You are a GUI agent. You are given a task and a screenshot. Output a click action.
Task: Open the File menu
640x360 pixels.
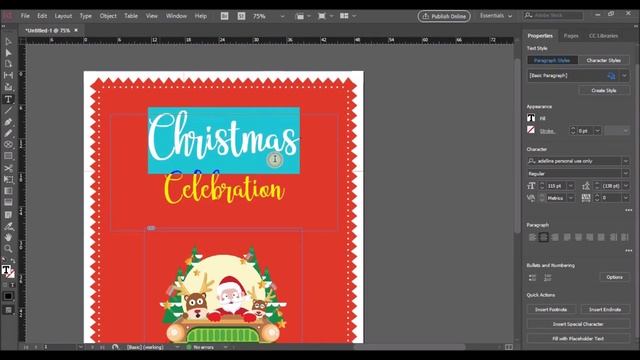tap(25, 16)
